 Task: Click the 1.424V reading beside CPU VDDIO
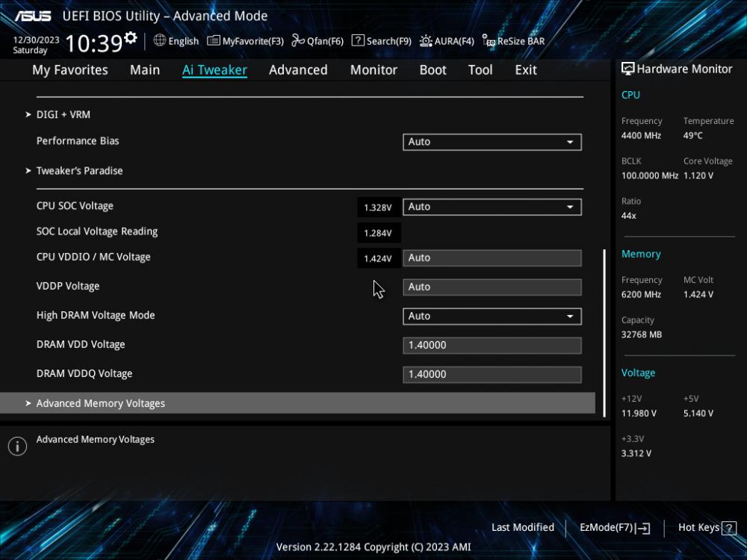point(378,258)
